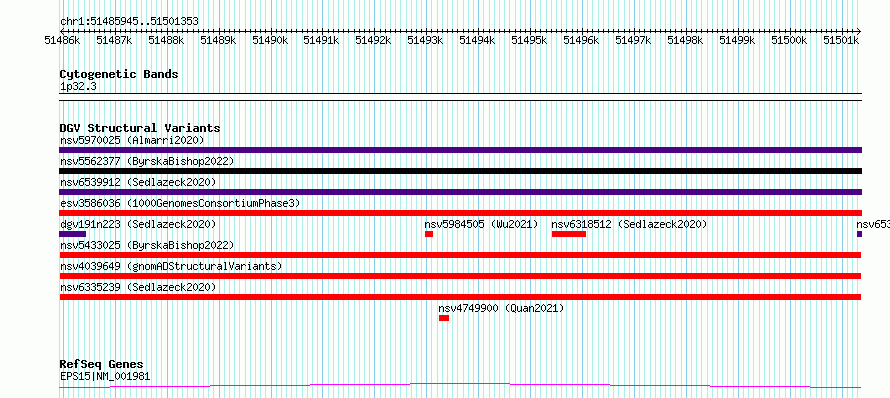Image resolution: width=890 pixels, height=398 pixels.
Task: Open variant label nsv4749900 (Quan2021)
Action: (501, 308)
